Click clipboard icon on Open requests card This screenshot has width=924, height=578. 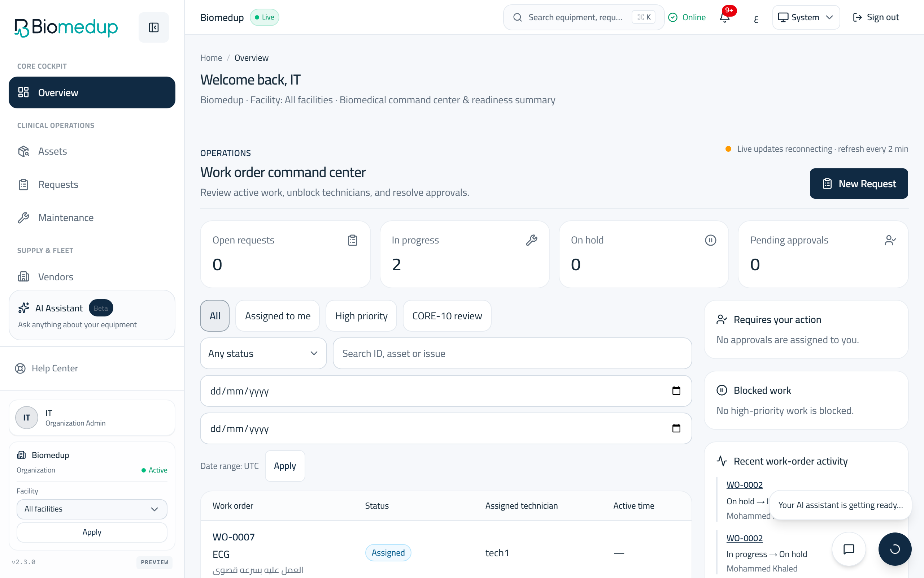[352, 240]
